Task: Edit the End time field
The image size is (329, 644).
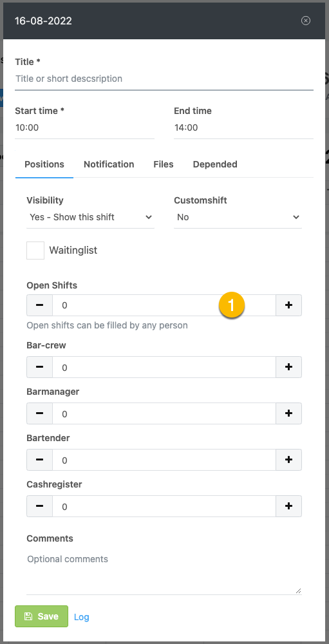Action: (x=243, y=128)
